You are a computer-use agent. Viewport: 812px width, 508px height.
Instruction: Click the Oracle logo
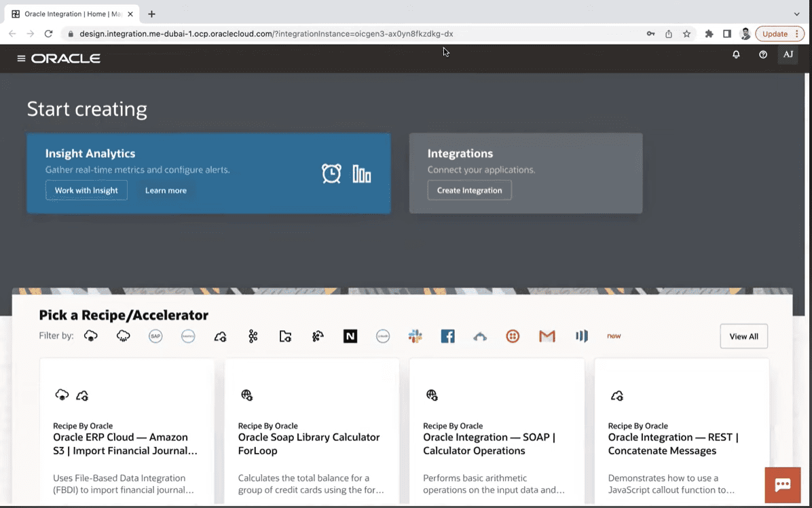(x=66, y=58)
